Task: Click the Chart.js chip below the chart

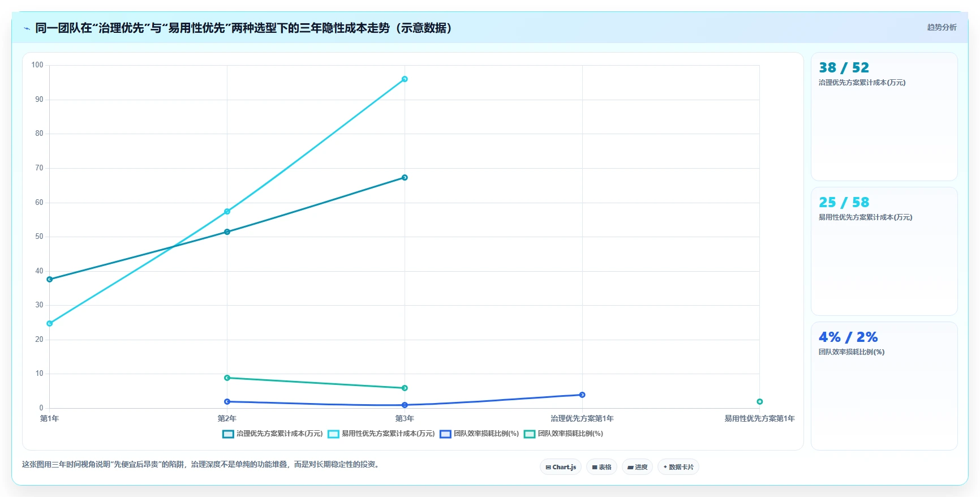Action: pos(561,467)
